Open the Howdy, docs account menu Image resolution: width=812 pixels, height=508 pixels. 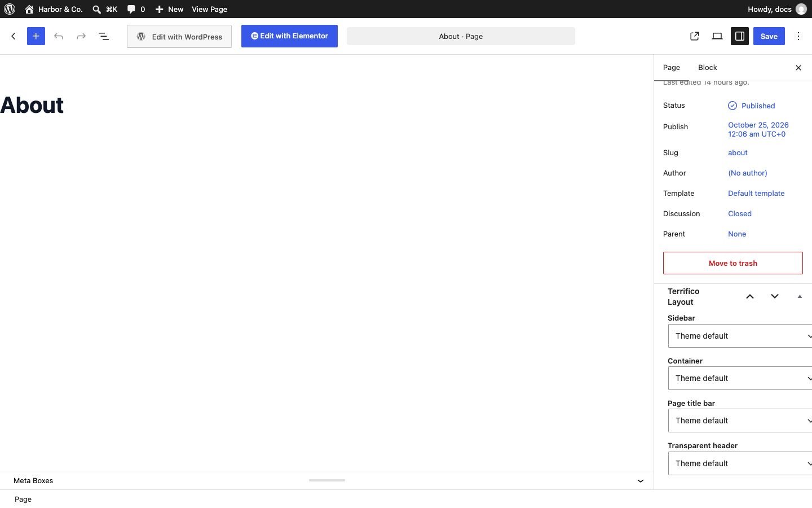(776, 9)
